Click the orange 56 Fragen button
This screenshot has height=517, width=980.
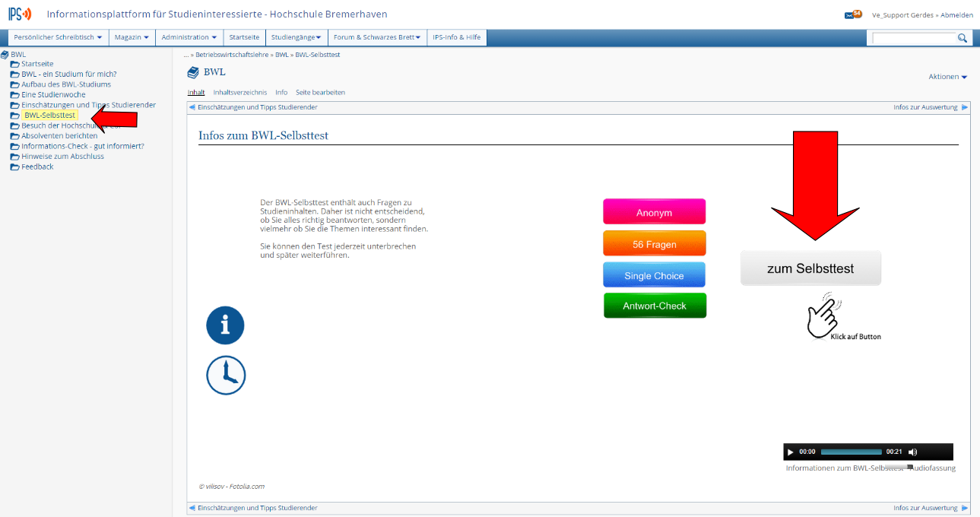655,244
